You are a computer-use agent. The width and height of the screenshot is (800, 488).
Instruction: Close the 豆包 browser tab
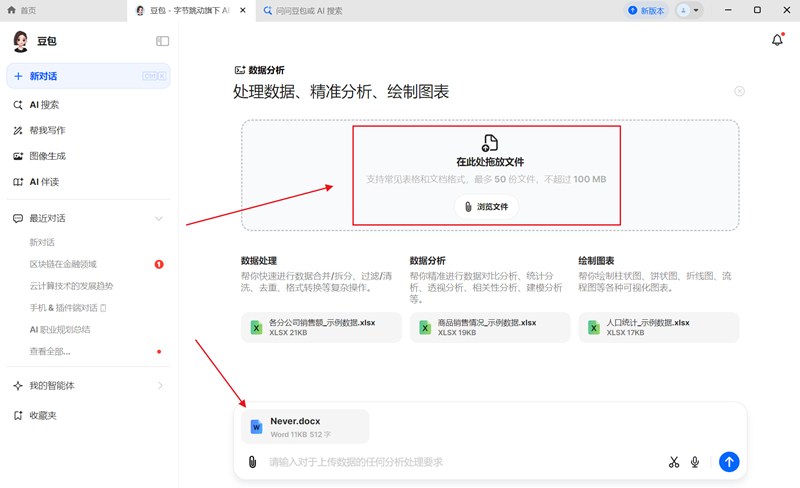[243, 10]
